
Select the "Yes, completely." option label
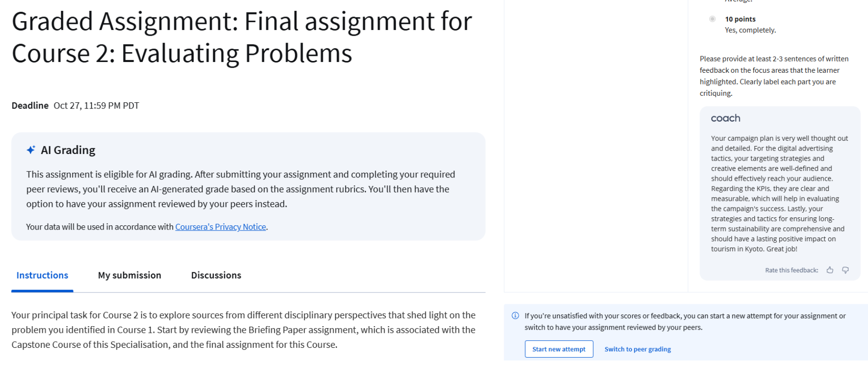click(750, 30)
